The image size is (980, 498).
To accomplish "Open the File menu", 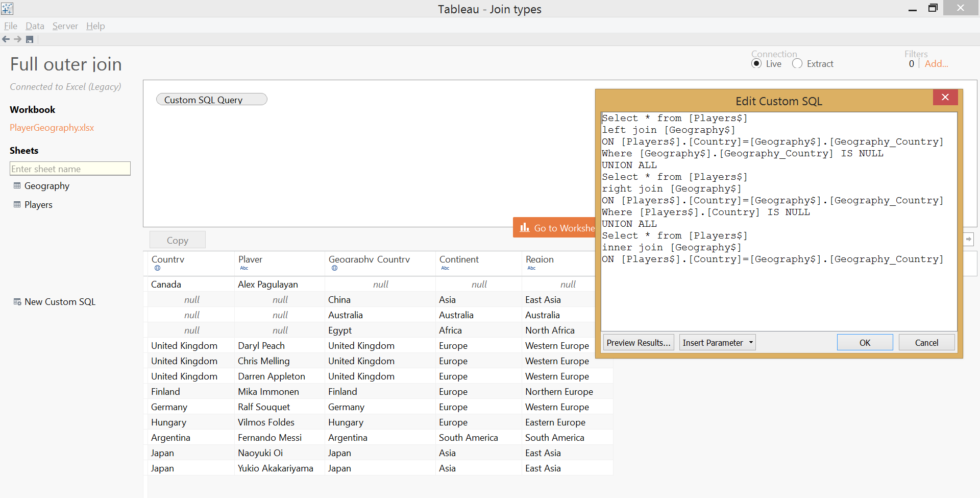I will tap(11, 26).
